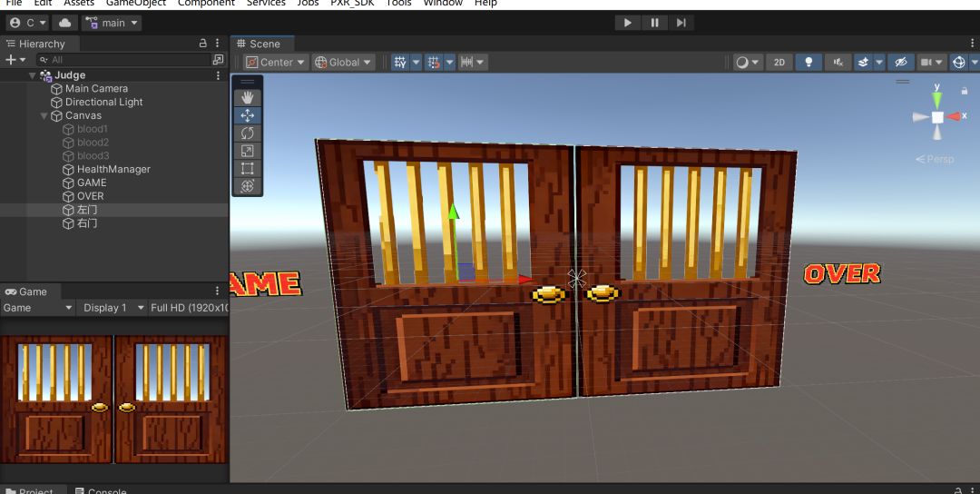Toggle grid snapping icon
Viewport: 980px width, 494px height.
coord(434,62)
